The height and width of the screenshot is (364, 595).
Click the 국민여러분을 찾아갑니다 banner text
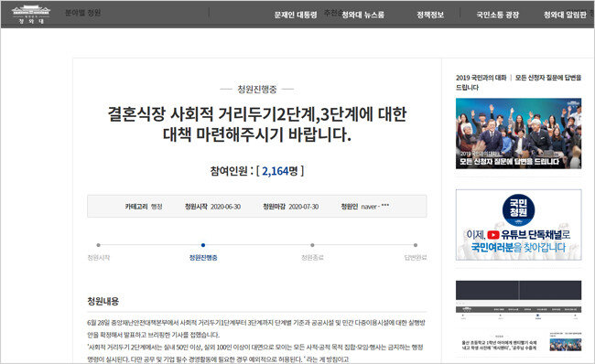[518, 248]
